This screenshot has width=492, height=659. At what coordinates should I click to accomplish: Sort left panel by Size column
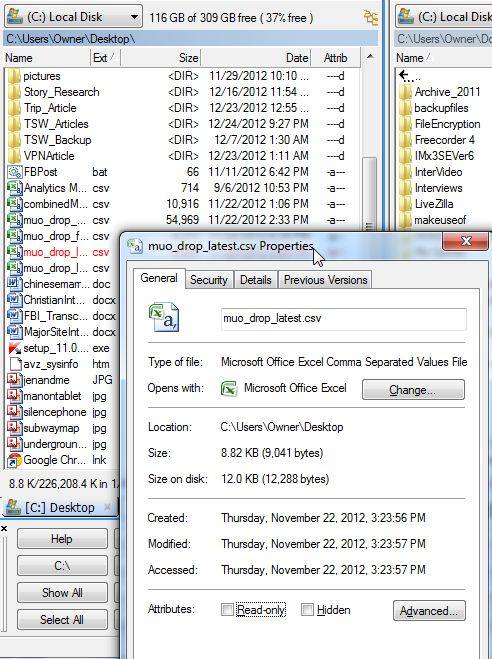pyautogui.click(x=160, y=58)
